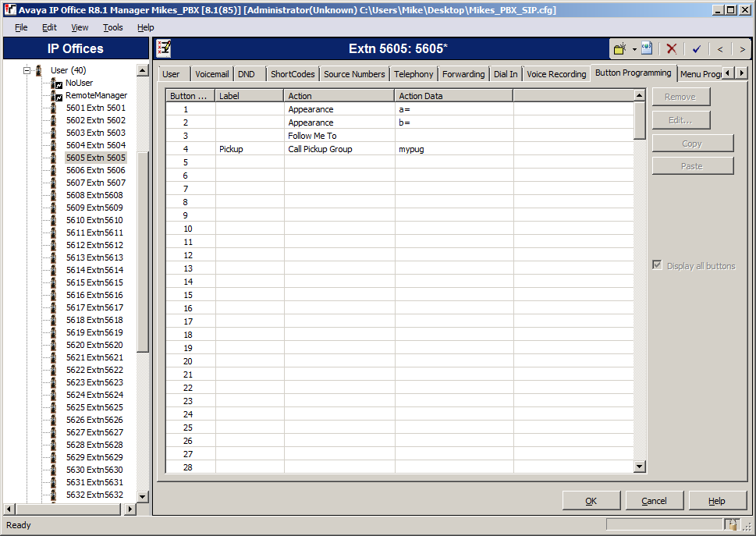Select 5605 Extn 5605 in the user tree

click(95, 158)
